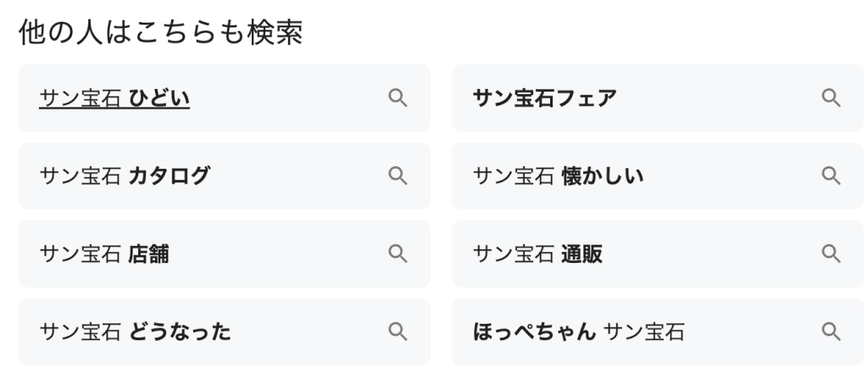The image size is (868, 374).
Task: Choose ほっぺちゃん サン宝石 related query
Action: click(x=578, y=332)
